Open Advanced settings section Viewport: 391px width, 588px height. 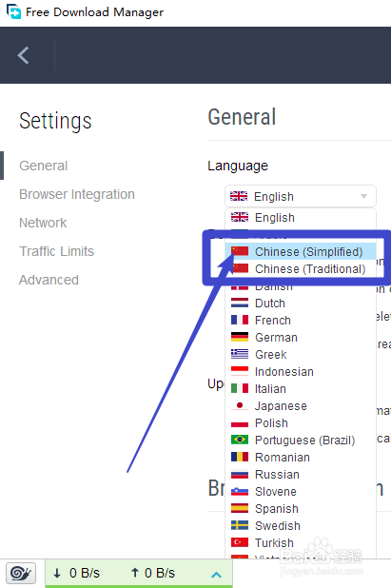[49, 280]
